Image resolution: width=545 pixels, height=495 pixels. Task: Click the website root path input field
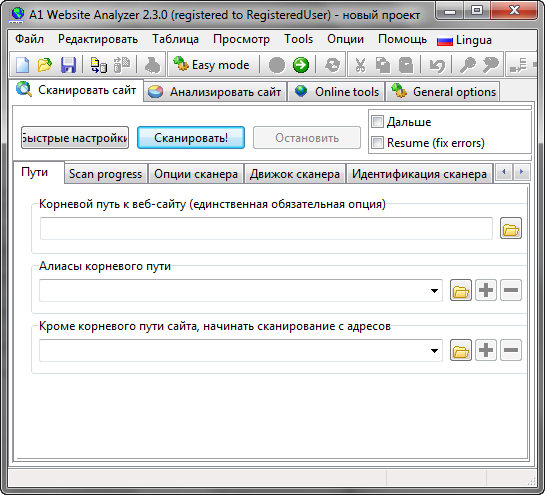266,228
